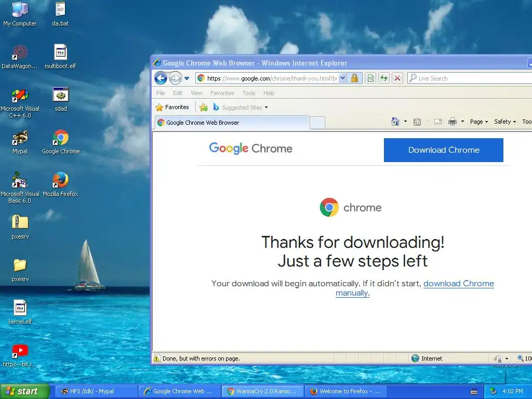Click the system tray notification icon

(494, 391)
